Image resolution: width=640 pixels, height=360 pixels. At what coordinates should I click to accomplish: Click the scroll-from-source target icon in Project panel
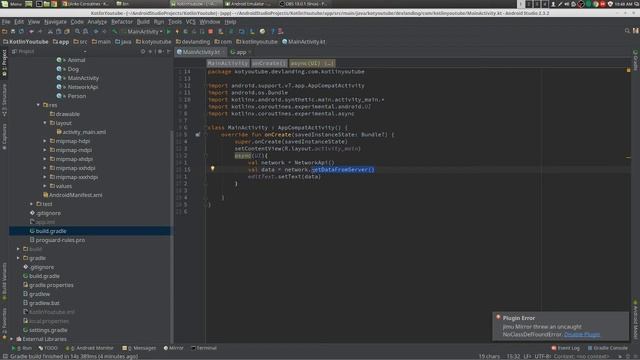pos(143,51)
